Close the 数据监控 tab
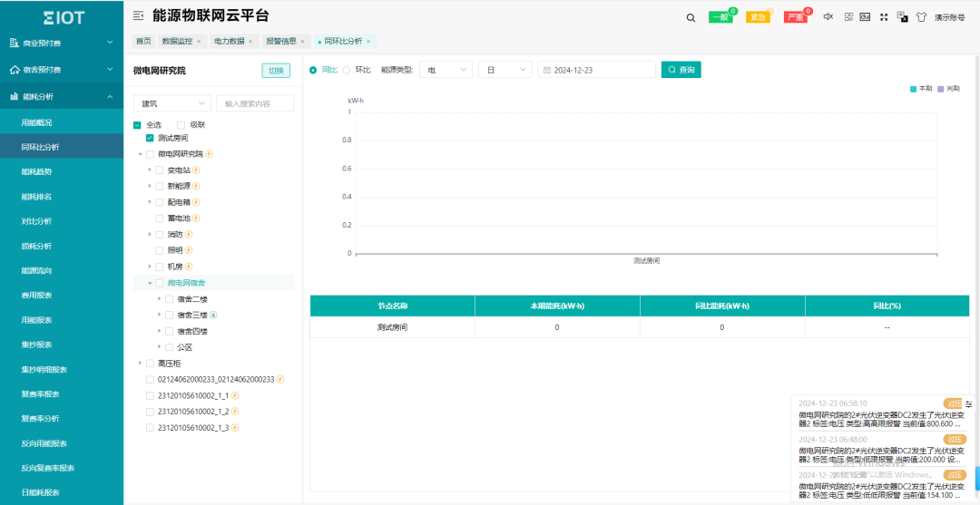The height and width of the screenshot is (505, 980). coord(199,42)
